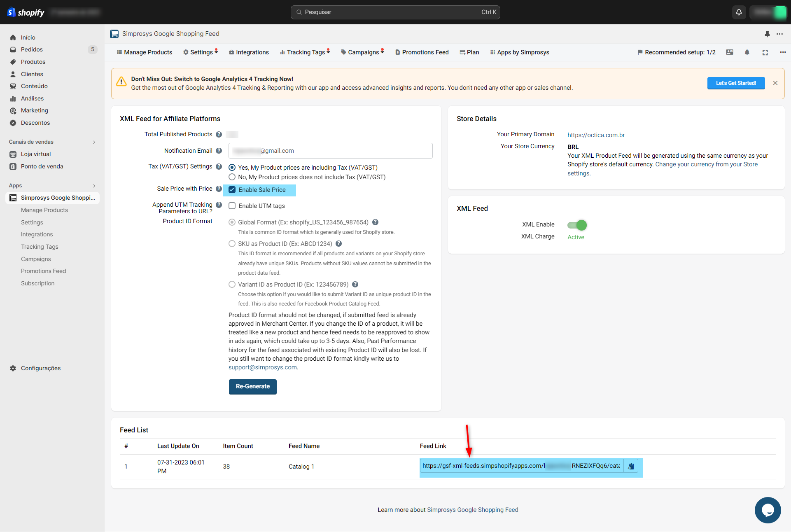Viewport: 791px width, 532px height.
Task: Select the feed link URL field
Action: click(x=522, y=466)
